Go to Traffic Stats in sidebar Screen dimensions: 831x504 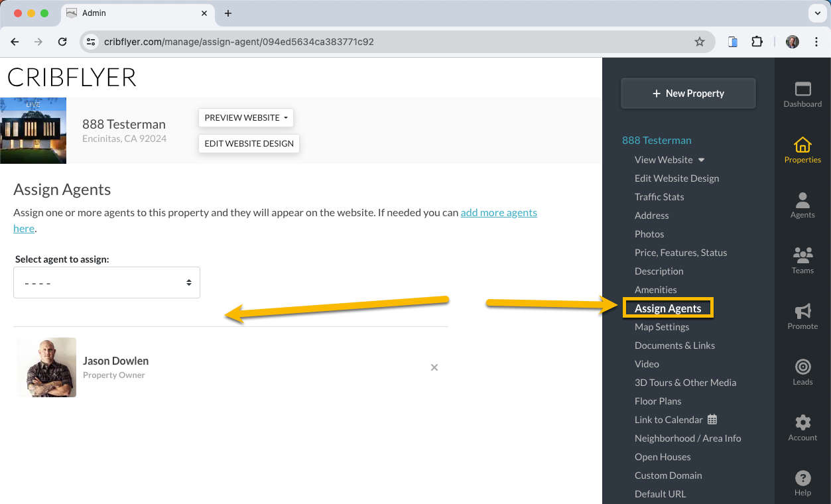pyautogui.click(x=659, y=197)
